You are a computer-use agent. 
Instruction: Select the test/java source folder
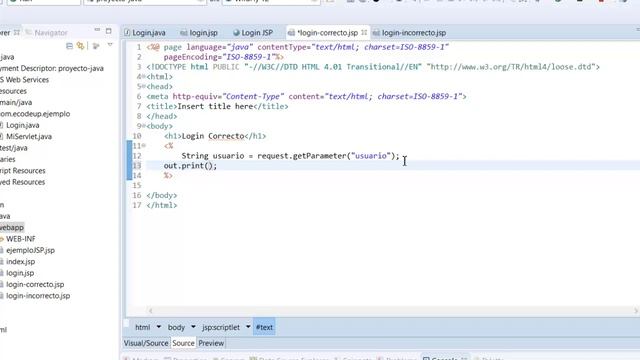click(x=13, y=148)
